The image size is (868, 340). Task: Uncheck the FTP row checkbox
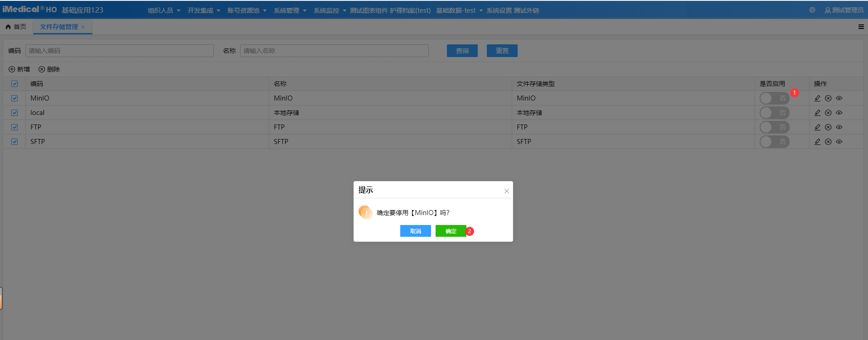pos(15,127)
